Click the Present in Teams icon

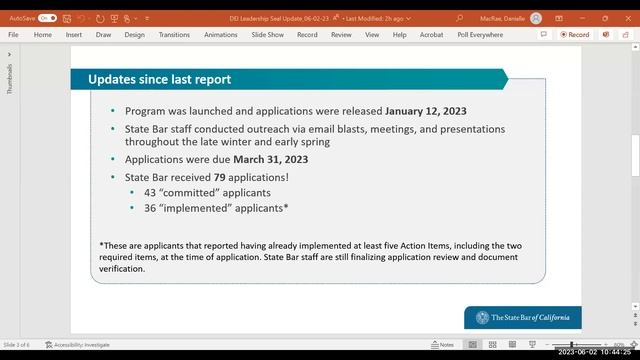coord(606,35)
